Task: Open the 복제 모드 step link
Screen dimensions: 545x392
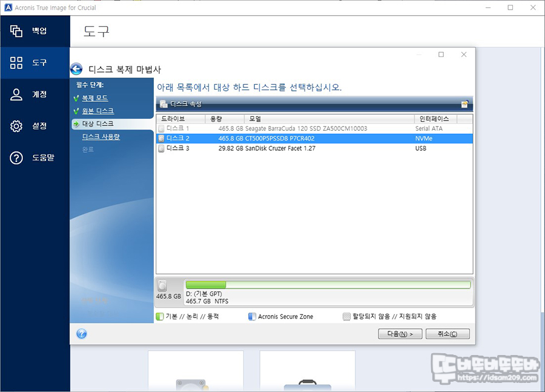Action: [95, 98]
